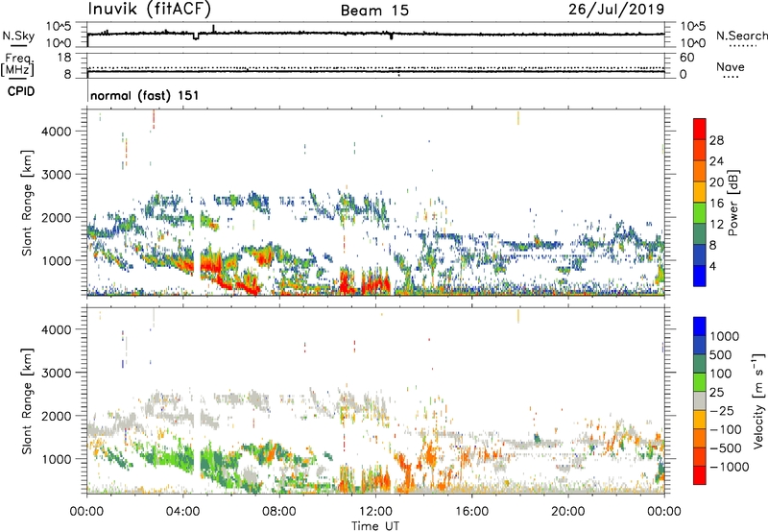This screenshot has width=768, height=532.
Task: Select the bright blue bottom power colorbar segment
Action: coord(700,276)
